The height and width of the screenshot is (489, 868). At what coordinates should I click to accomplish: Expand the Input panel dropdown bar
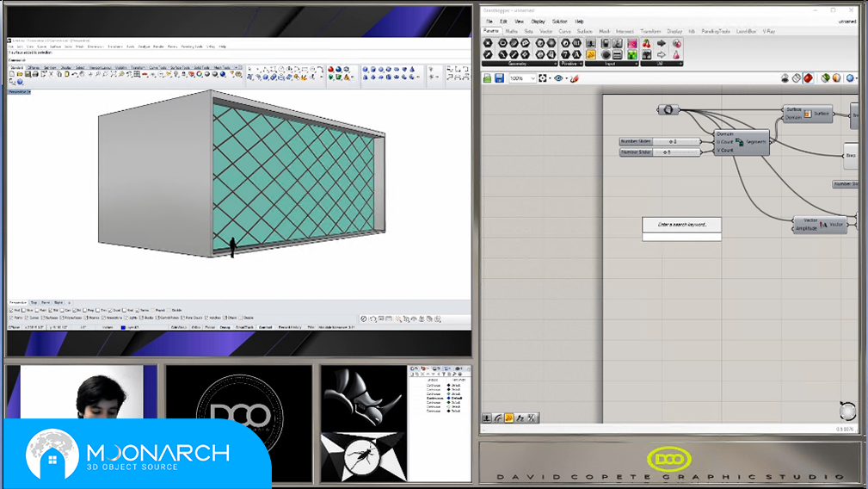tap(612, 64)
